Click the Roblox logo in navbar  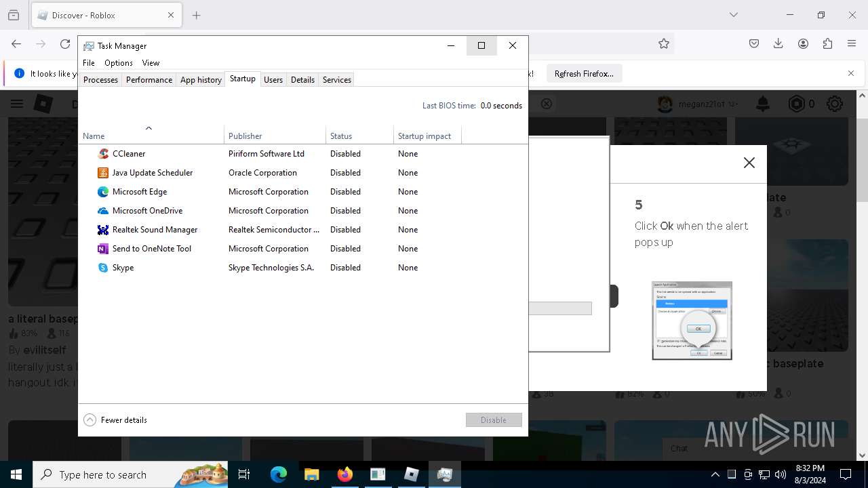click(43, 104)
